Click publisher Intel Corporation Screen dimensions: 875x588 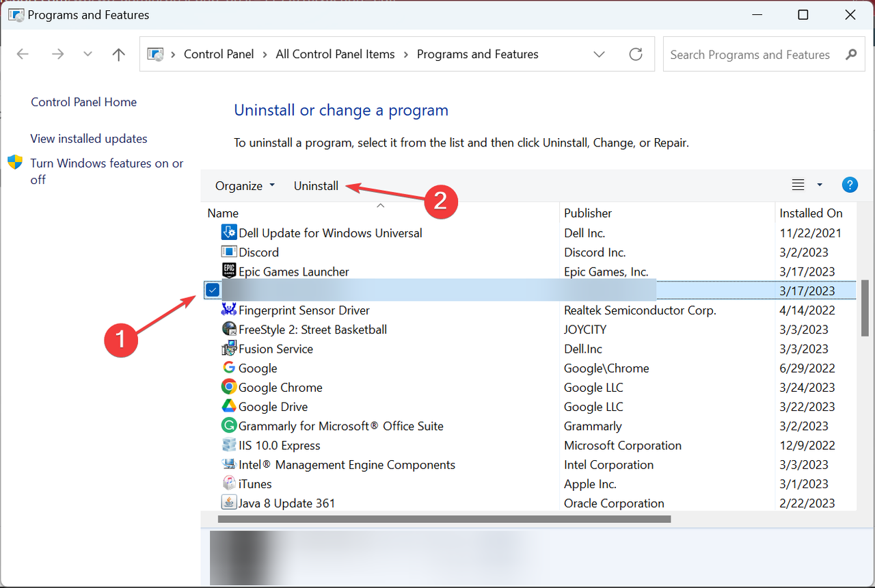coord(608,464)
